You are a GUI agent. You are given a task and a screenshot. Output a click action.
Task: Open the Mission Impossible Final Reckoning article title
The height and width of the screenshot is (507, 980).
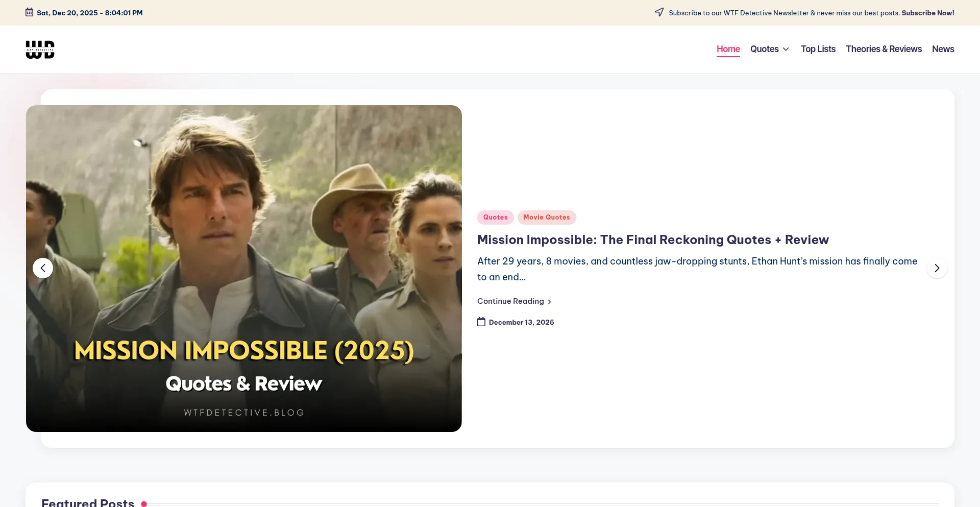[x=653, y=240]
